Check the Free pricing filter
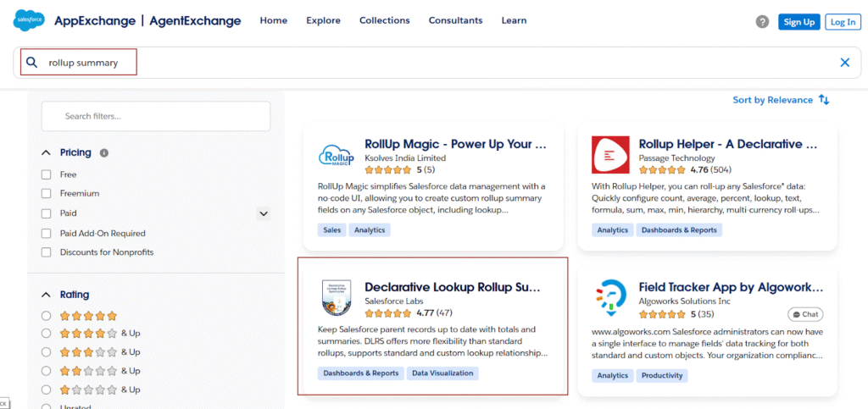Image resolution: width=868 pixels, height=409 pixels. [46, 174]
